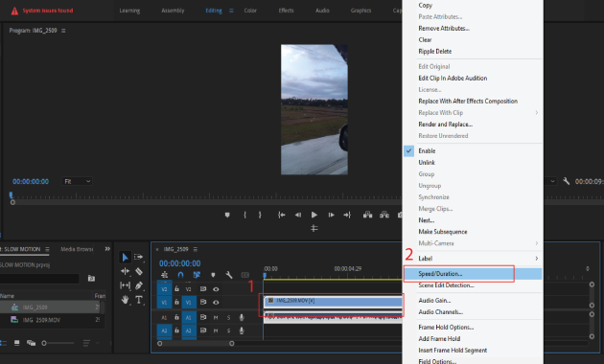Open Program IMG_2509 panel menu

coord(63,31)
